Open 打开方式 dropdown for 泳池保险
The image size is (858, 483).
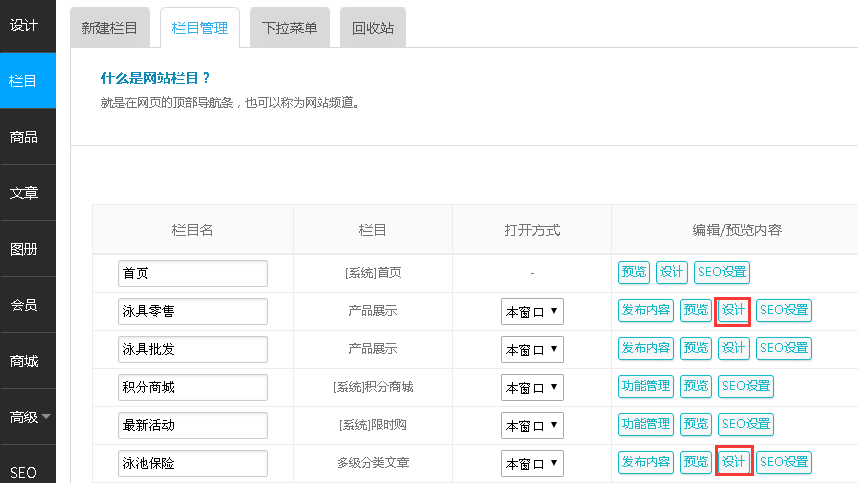(x=532, y=463)
